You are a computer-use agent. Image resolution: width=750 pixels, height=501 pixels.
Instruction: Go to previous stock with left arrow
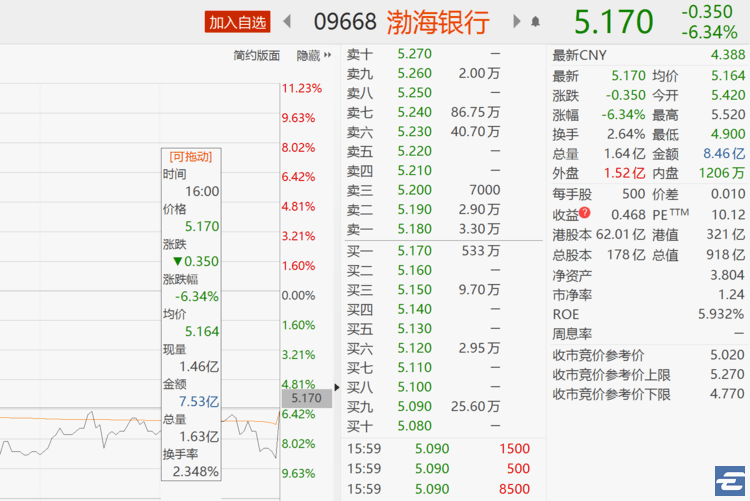tap(287, 22)
